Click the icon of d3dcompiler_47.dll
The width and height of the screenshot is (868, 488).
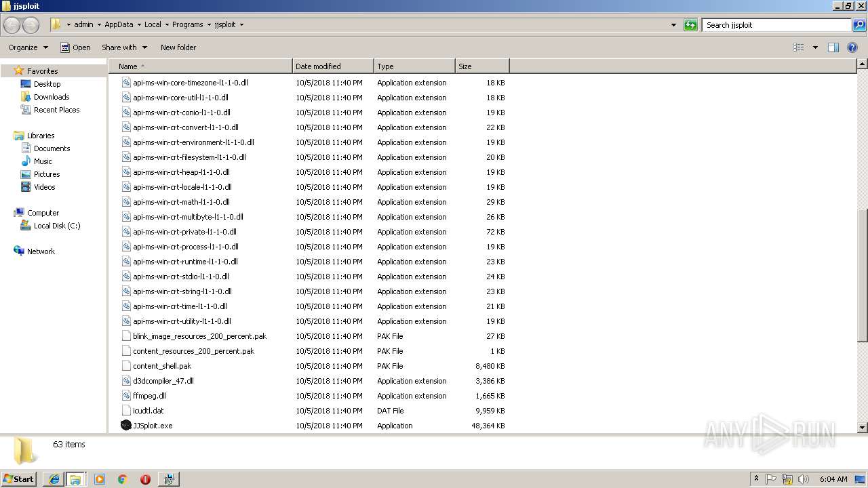126,381
